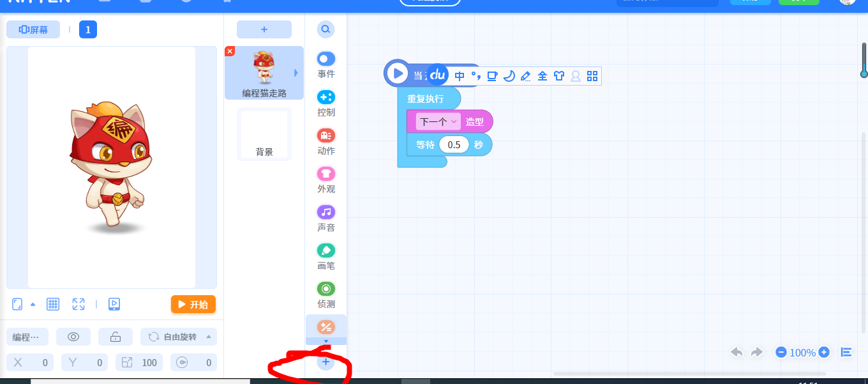Open the operators block category icon

click(326, 327)
